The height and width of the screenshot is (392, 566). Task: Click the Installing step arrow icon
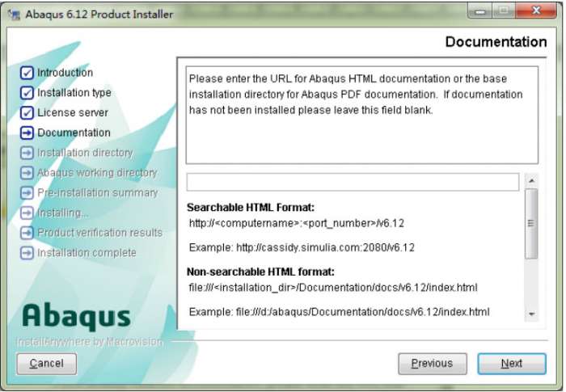click(27, 213)
